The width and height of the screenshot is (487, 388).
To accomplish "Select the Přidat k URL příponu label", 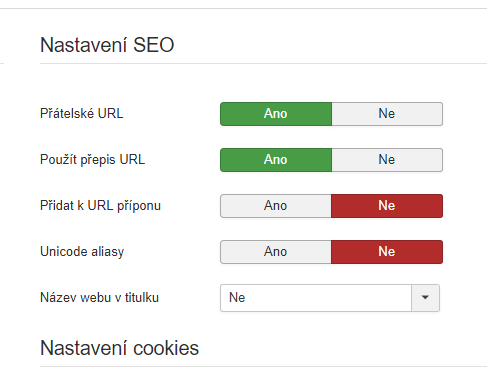I will click(x=100, y=206).
